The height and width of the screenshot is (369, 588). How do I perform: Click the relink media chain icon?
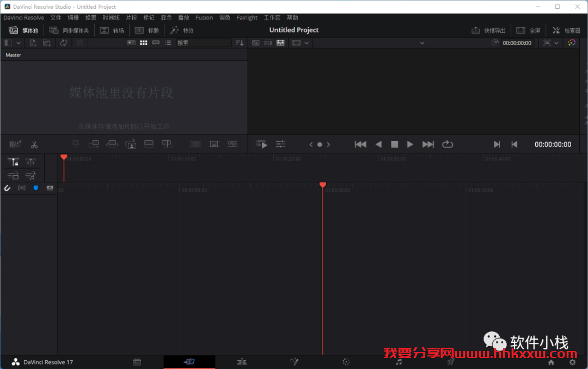(79, 43)
